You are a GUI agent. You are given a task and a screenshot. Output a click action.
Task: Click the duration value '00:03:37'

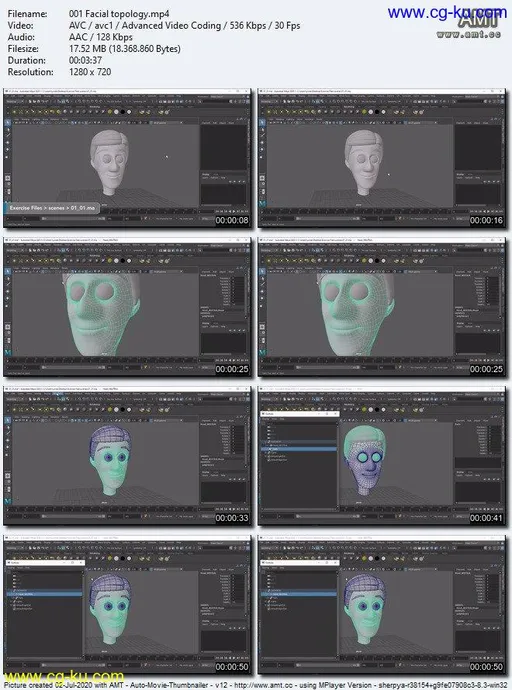pyautogui.click(x=85, y=60)
